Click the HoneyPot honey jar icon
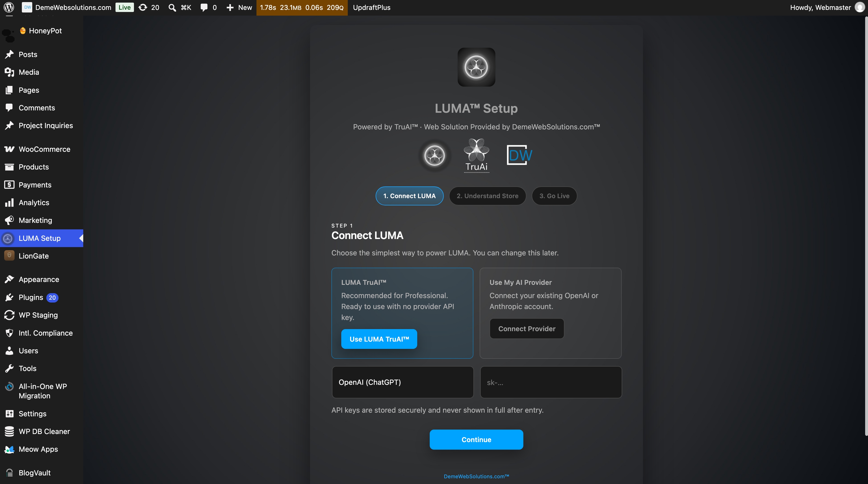The width and height of the screenshot is (868, 484). pos(23,31)
